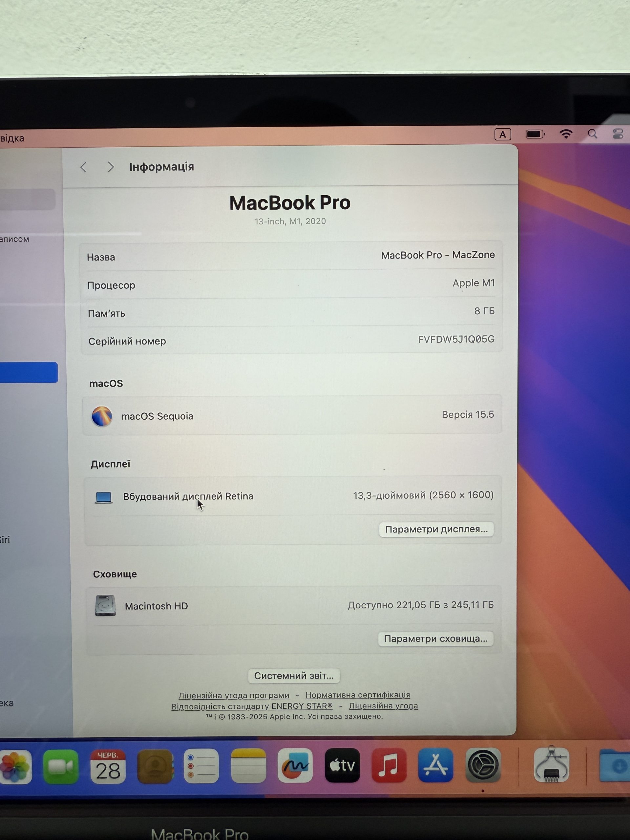Open Reminders from the Dock
The image size is (630, 840).
201,766
